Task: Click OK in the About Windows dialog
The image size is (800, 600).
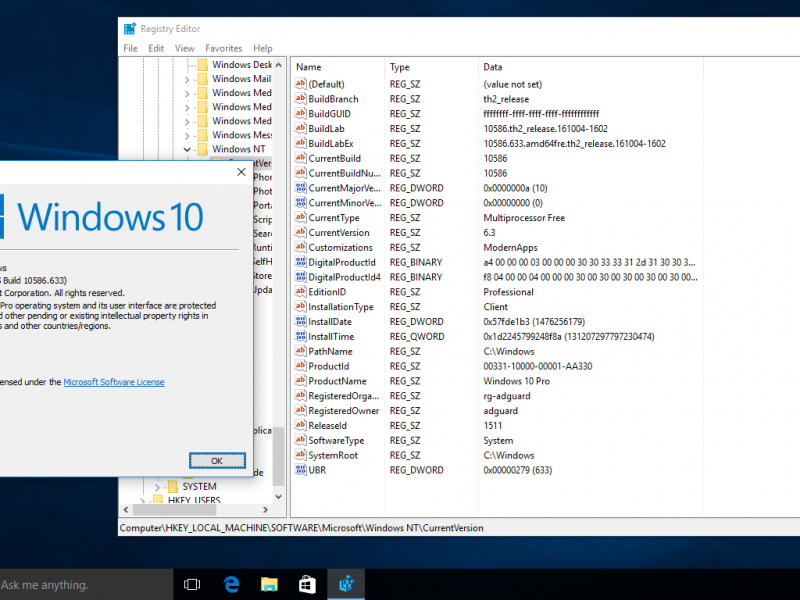Action: point(217,461)
